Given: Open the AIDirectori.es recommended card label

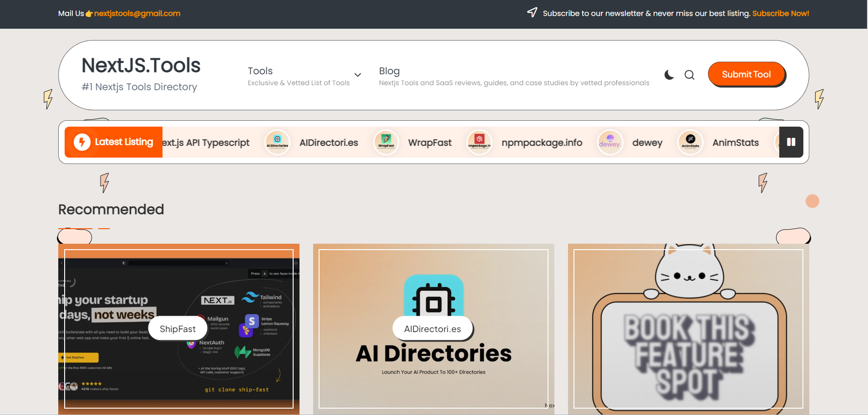Looking at the screenshot, I should 432,329.
